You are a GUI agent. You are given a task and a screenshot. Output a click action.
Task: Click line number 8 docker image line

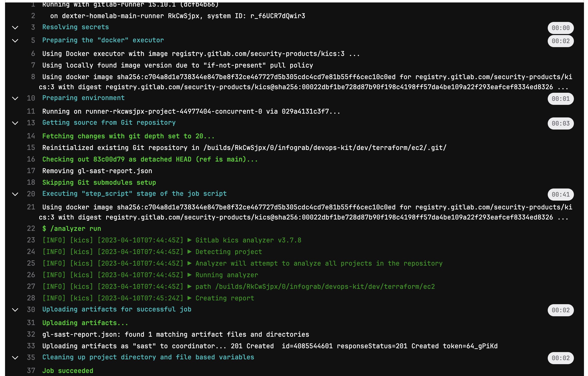33,77
